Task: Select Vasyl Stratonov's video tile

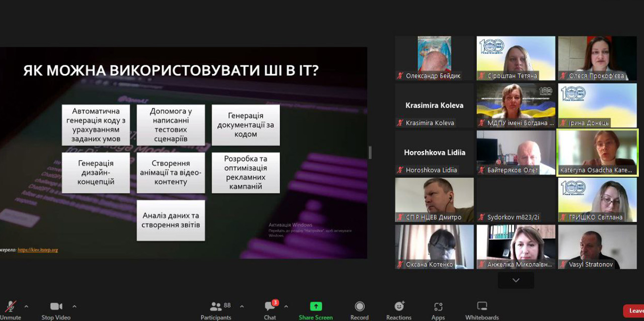Action: (597, 247)
